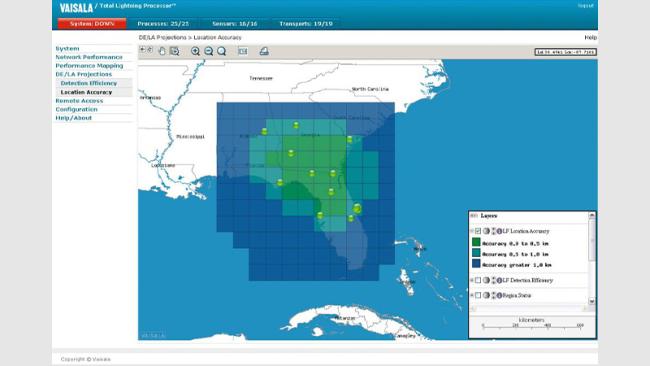Click the green Accuracy 0.0 to 0.5 km swatch
650x366 pixels.
476,242
